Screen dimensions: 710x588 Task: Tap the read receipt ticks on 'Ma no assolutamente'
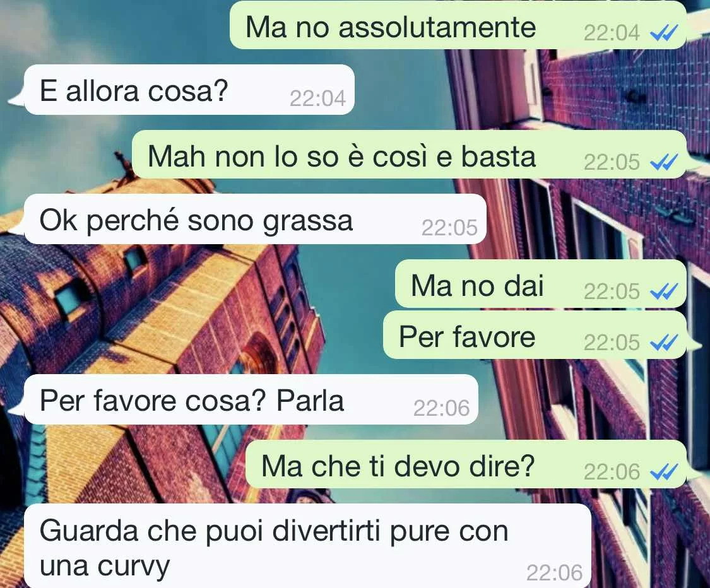coord(664,33)
